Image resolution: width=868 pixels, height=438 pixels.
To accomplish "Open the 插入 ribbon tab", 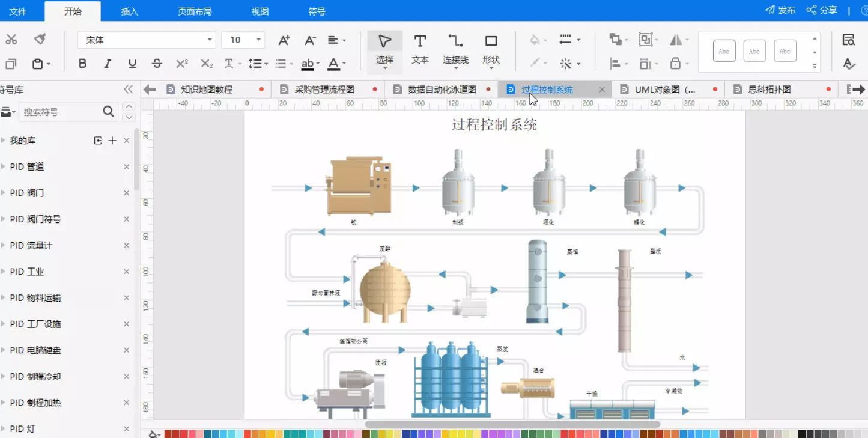I will click(x=130, y=11).
